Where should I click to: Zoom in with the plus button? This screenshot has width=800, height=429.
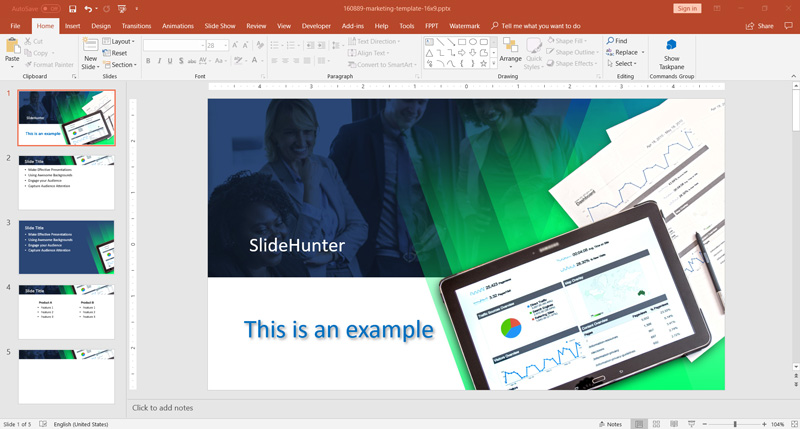[x=764, y=424]
